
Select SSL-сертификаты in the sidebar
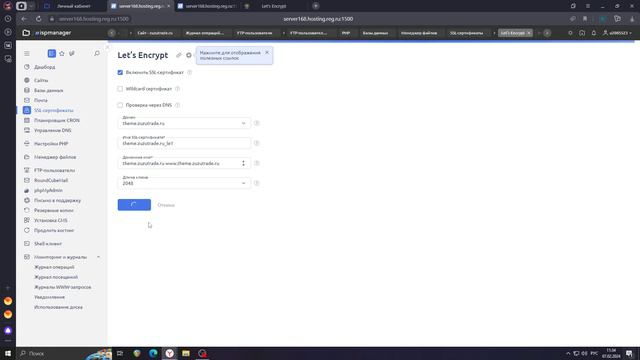tap(53, 110)
